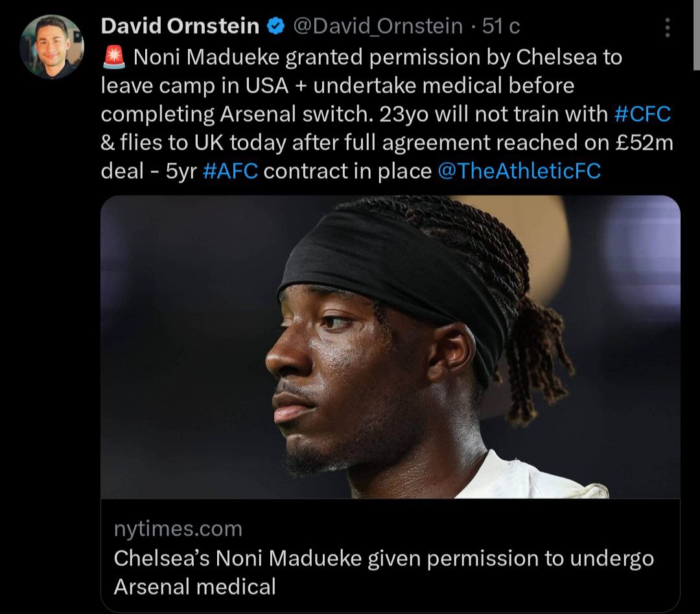The height and width of the screenshot is (614, 700).
Task: Click "contract in place" tweet text
Action: (x=347, y=171)
